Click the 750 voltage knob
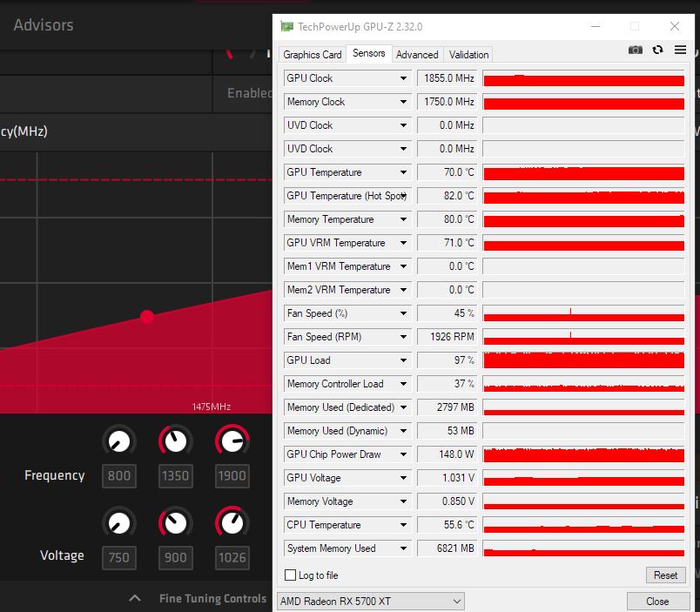 click(x=118, y=522)
